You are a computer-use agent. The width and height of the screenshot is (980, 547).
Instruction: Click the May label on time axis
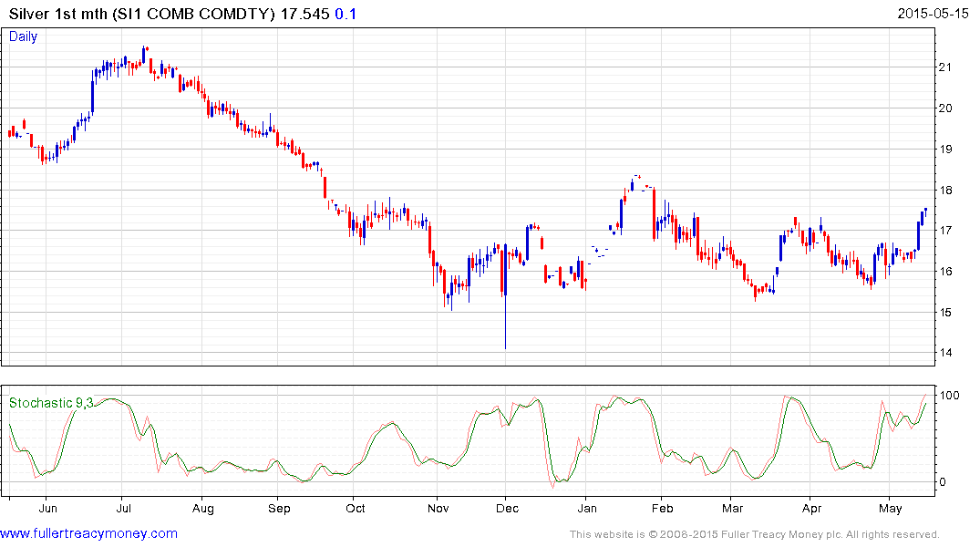tap(890, 508)
